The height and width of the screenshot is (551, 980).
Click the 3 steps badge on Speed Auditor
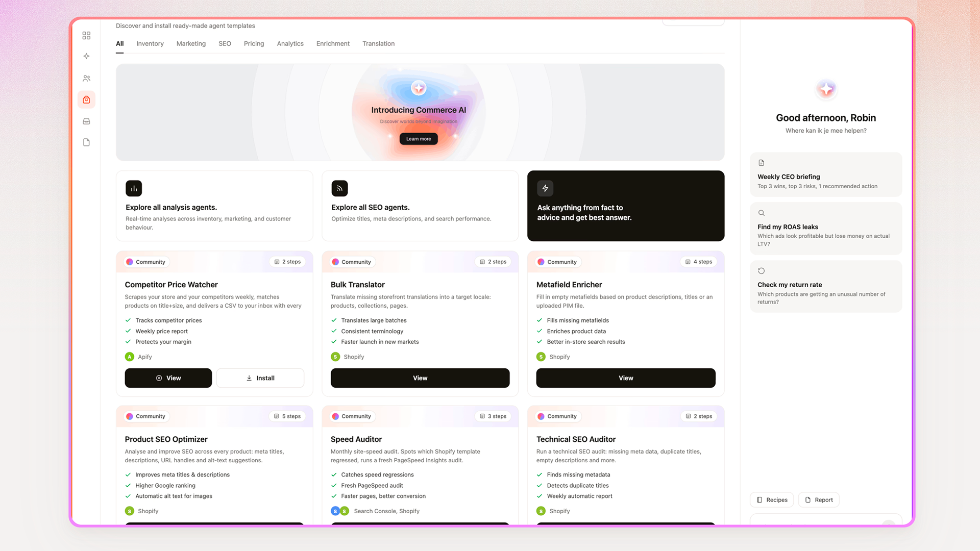pos(493,416)
